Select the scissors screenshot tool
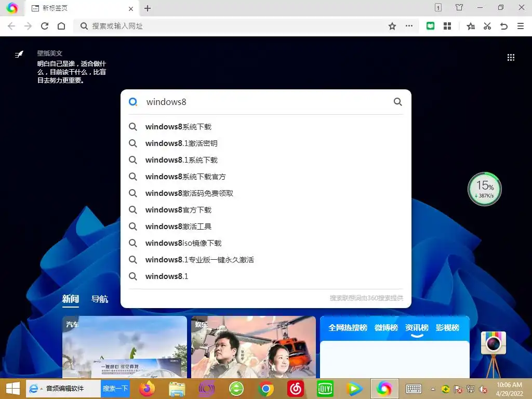Image resolution: width=532 pixels, height=399 pixels. pos(487,26)
